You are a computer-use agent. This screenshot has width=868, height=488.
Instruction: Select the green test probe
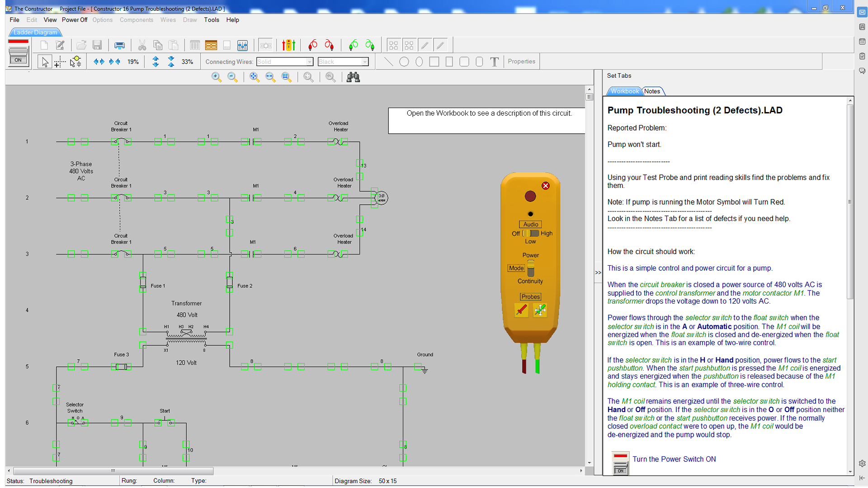point(540,310)
